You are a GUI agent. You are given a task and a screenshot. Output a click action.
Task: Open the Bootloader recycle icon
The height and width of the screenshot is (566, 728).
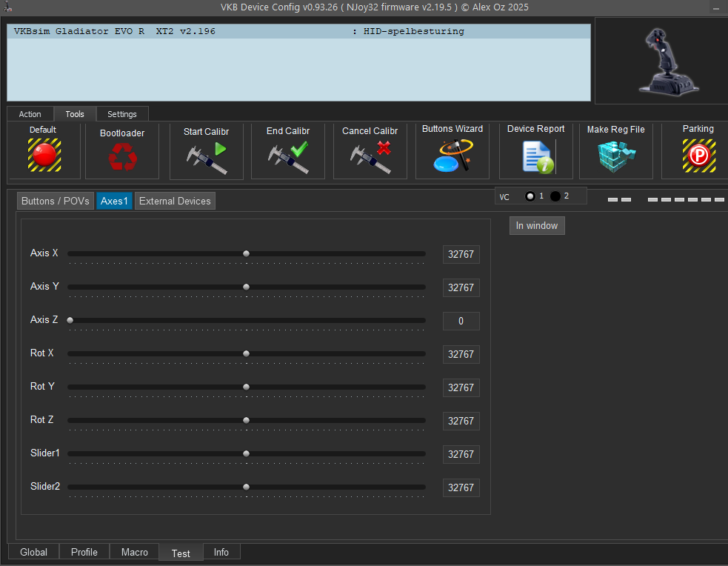point(123,156)
